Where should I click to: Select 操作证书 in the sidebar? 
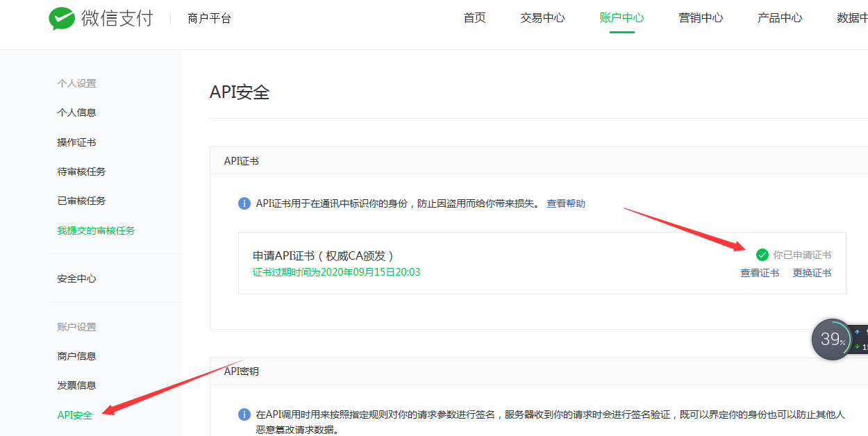(x=76, y=142)
